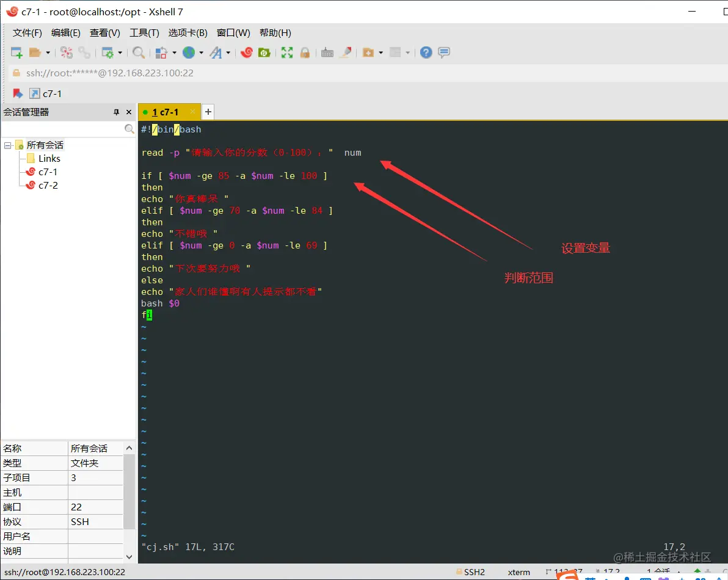728x580 pixels.
Task: Open the 帮助(H) menu
Action: pos(275,33)
